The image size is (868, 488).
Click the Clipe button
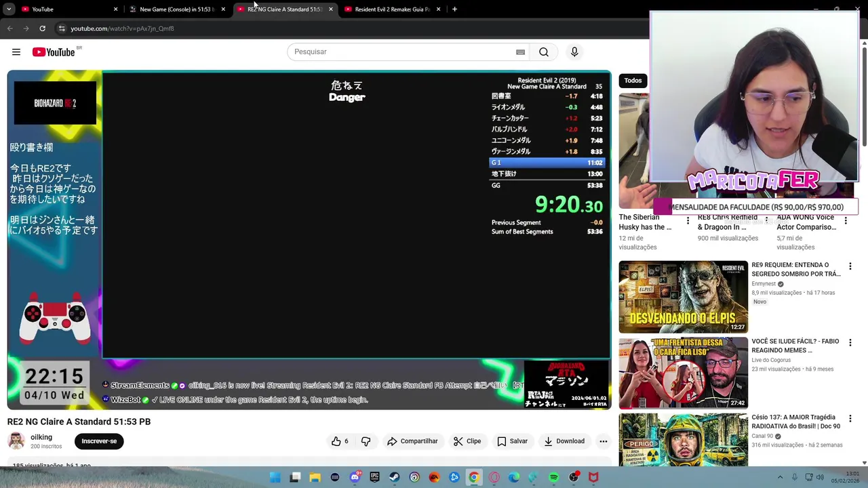click(467, 441)
